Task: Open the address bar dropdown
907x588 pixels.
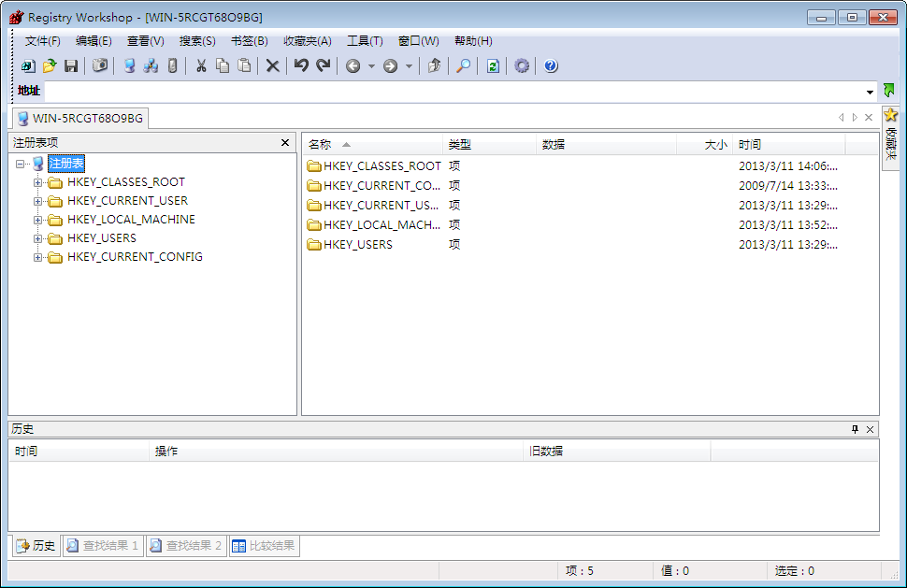Action: click(870, 92)
